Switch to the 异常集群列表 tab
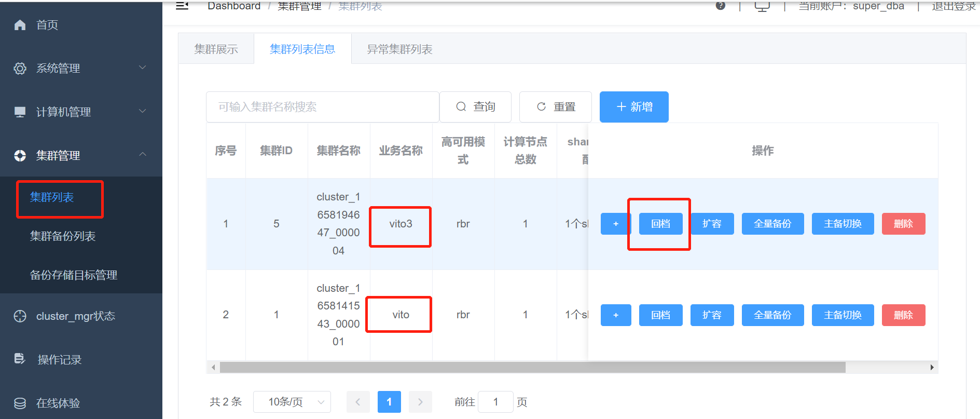 pyautogui.click(x=399, y=49)
